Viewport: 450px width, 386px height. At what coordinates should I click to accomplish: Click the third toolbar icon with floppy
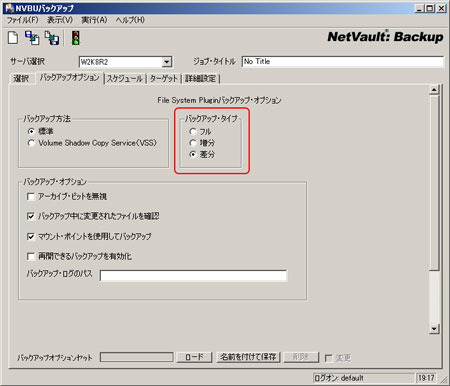coord(52,38)
